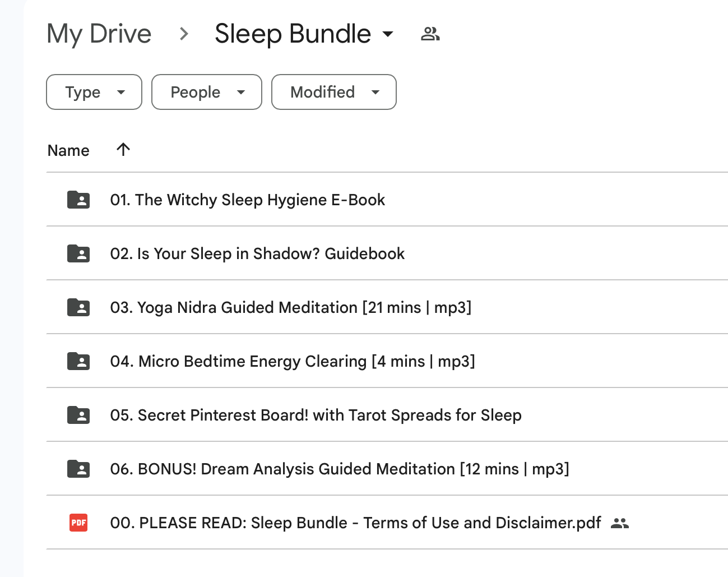Navigate to My Drive breadcrumb
The width and height of the screenshot is (728, 577).
coord(99,34)
